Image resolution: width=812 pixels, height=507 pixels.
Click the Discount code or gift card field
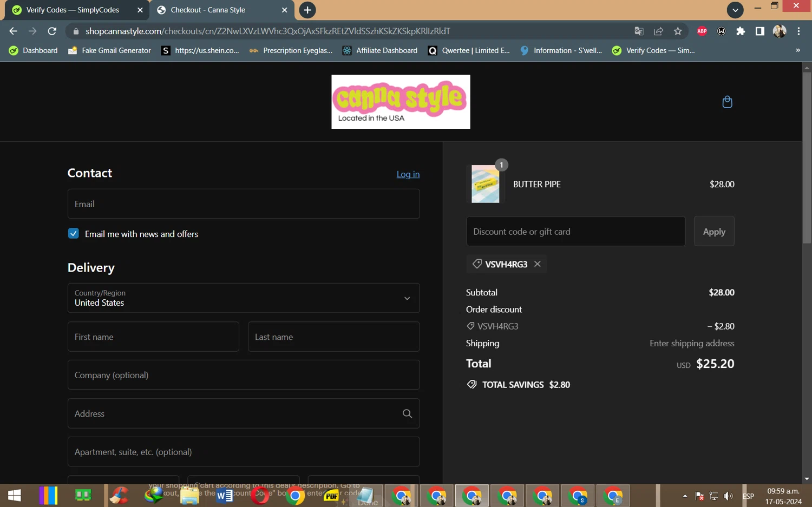click(x=576, y=232)
